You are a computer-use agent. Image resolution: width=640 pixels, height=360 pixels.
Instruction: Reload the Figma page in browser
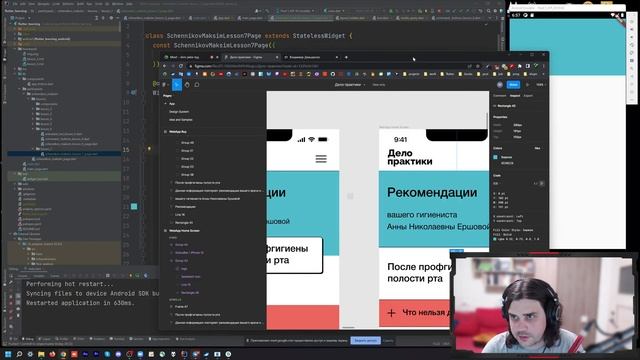tap(181, 66)
